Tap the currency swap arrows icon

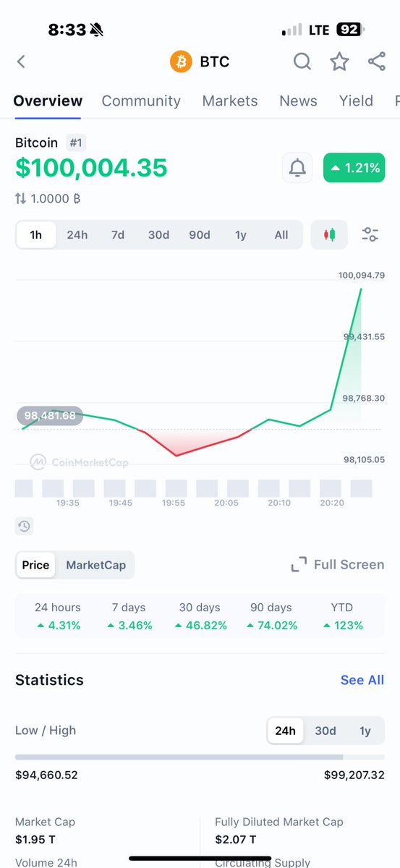[20, 198]
